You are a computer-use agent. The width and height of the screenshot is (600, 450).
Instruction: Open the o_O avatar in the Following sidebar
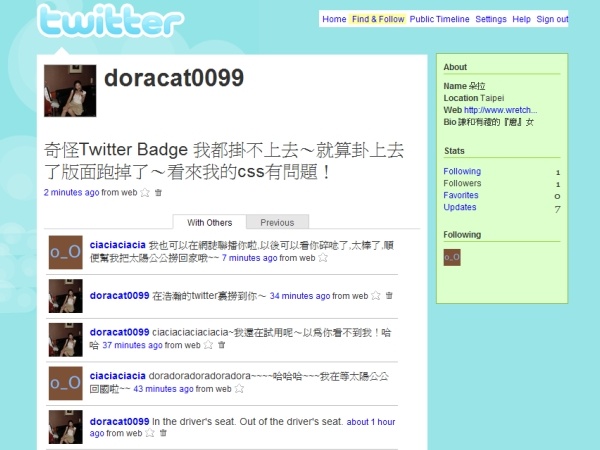(452, 258)
